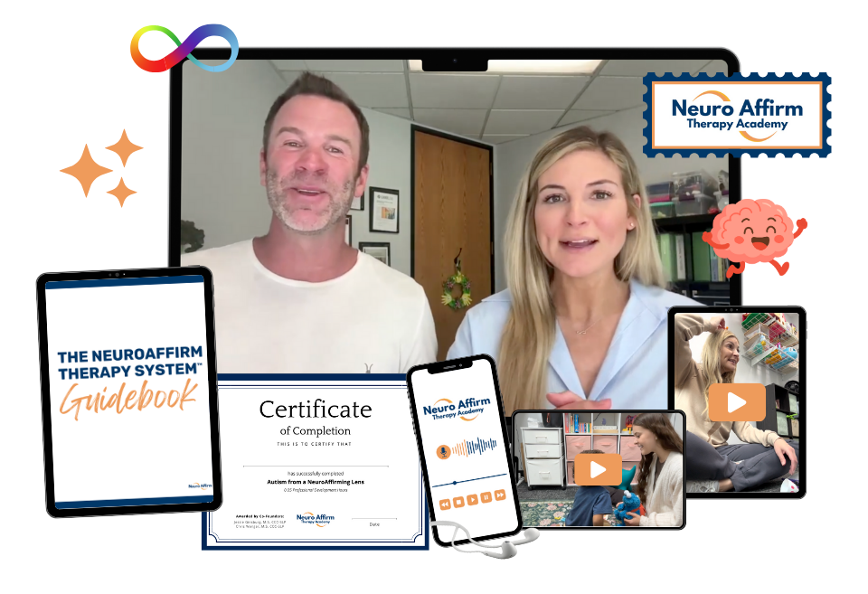Click the Neuro Affirm logo on the phone screen
This screenshot has height=594, width=868.
pos(457,409)
